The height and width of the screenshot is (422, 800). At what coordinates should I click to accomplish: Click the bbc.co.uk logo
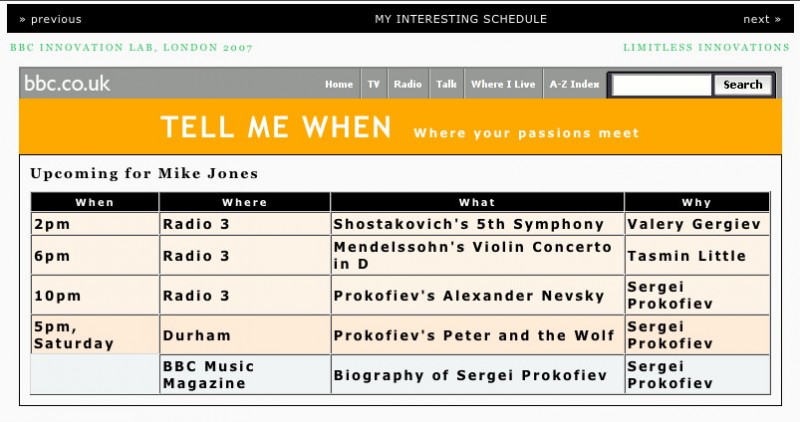point(68,84)
